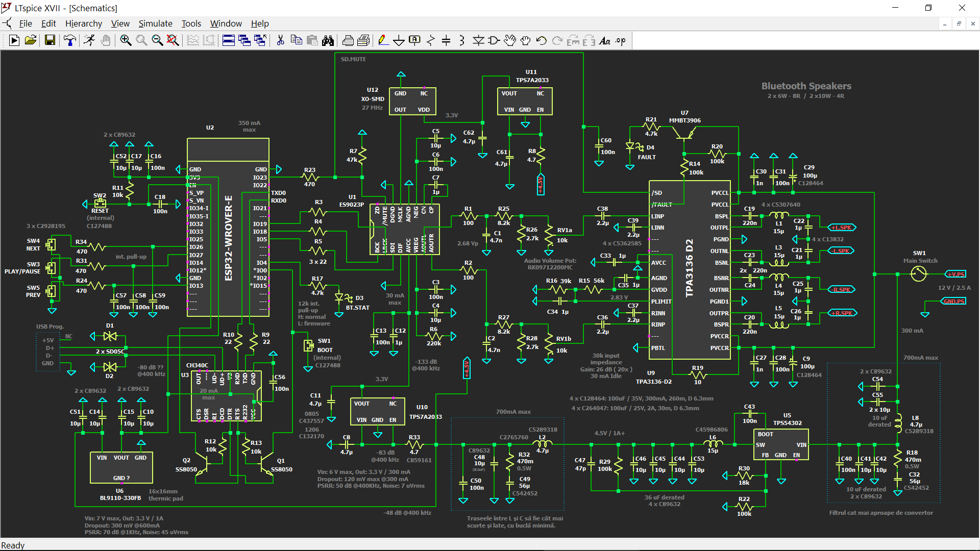Save the schematic with the floppy icon

[50, 40]
